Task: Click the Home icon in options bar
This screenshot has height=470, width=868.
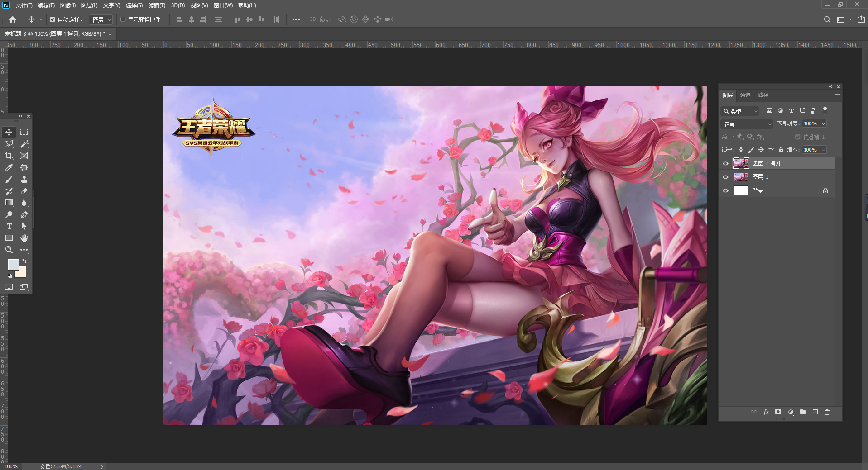Action: pos(13,19)
